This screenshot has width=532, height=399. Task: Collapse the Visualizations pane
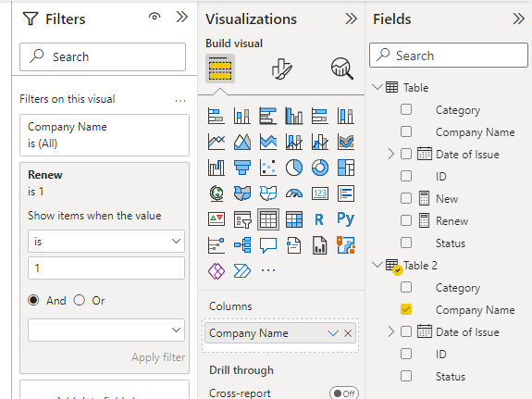(x=352, y=19)
